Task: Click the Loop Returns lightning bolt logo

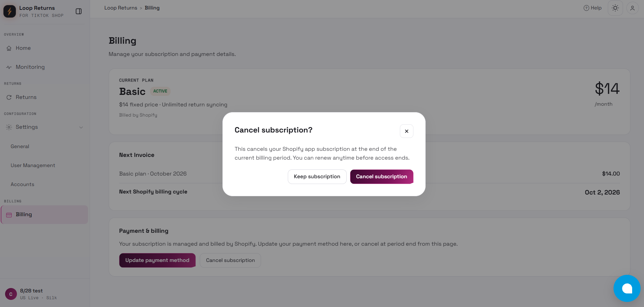Action: 9,11
